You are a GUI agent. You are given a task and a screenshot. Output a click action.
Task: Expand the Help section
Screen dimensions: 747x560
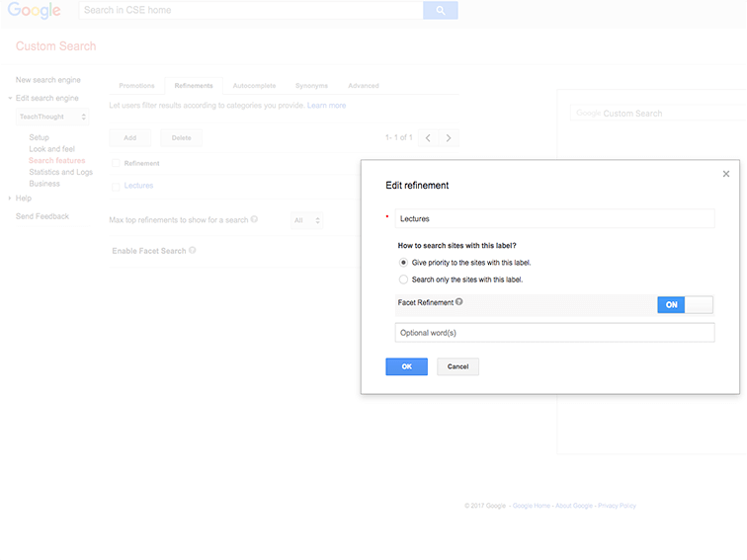[x=23, y=199]
